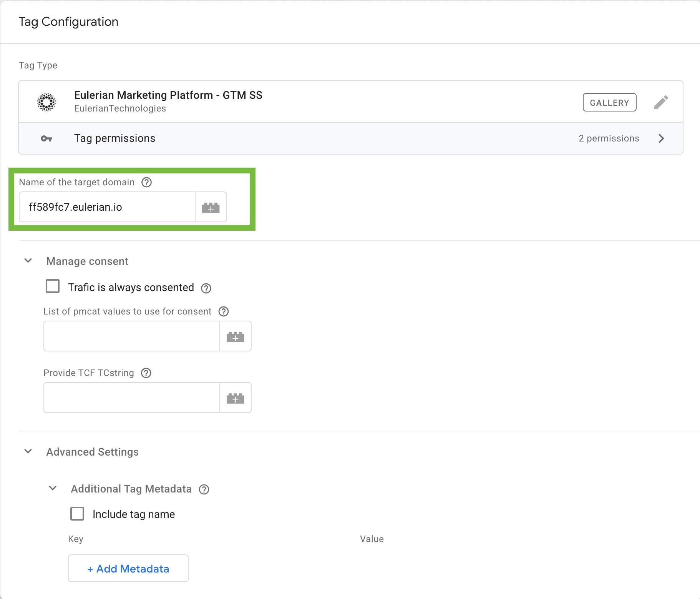The image size is (700, 599).
Task: Open the variable picker for target domain field
Action: tap(211, 207)
